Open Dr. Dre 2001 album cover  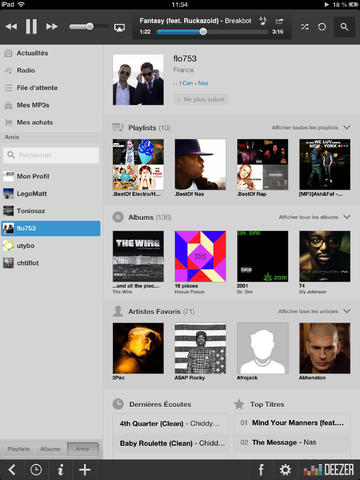(263, 256)
